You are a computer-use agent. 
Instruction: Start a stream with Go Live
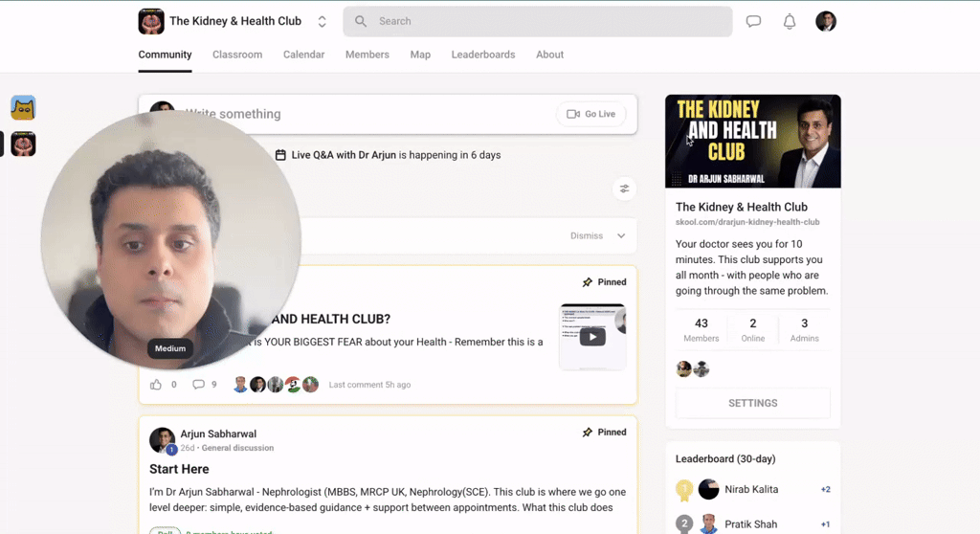pos(591,114)
